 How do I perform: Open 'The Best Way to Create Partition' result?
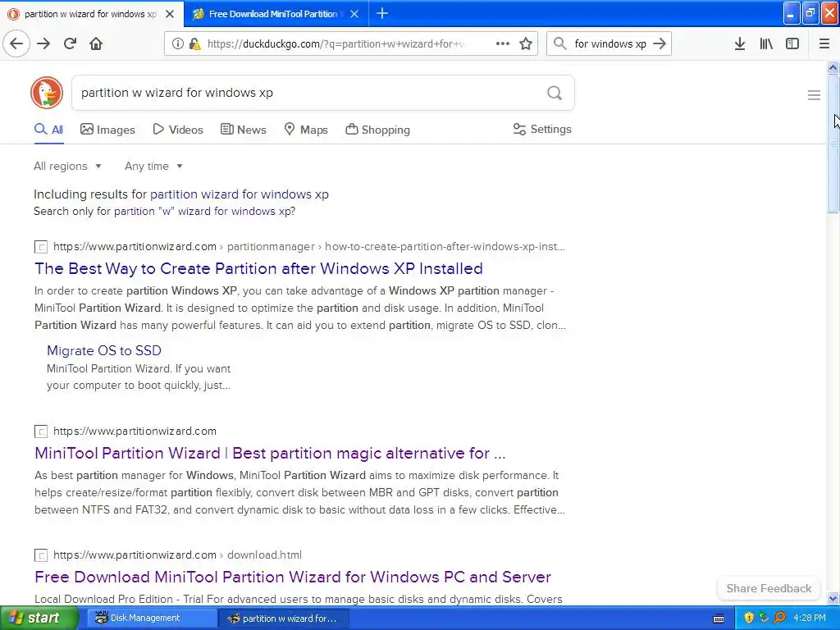258,268
